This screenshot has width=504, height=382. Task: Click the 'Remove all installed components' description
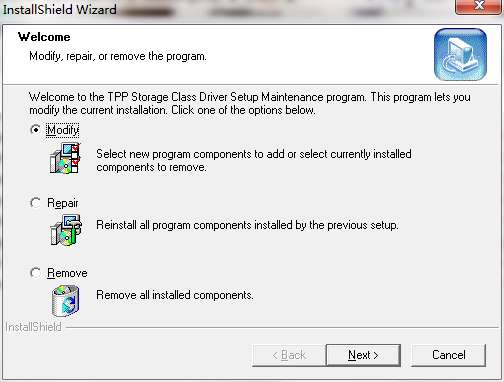coord(175,295)
